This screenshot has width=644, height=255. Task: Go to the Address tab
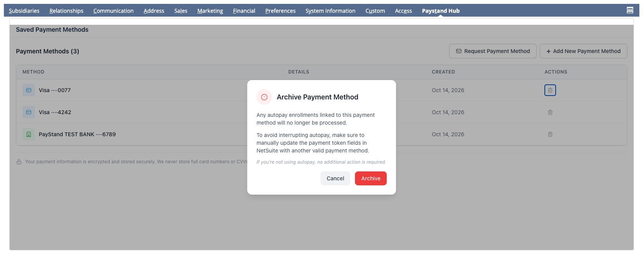pyautogui.click(x=154, y=11)
